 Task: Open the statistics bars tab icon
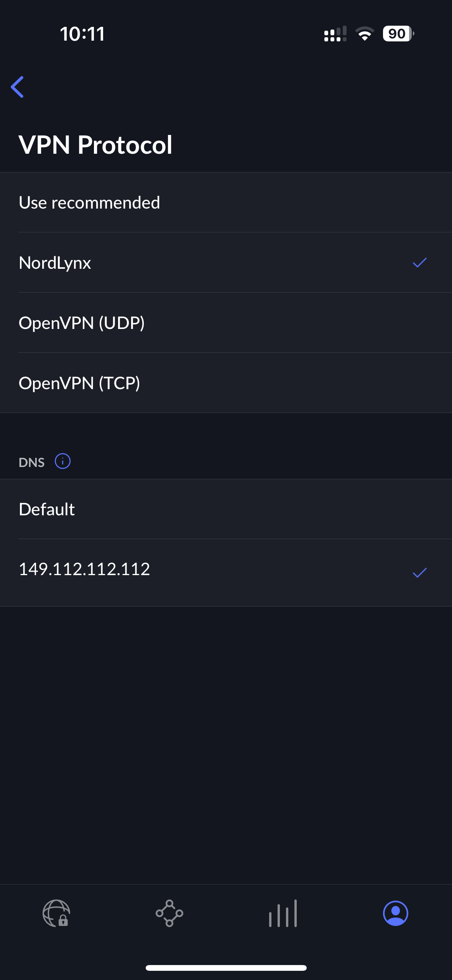coord(283,913)
